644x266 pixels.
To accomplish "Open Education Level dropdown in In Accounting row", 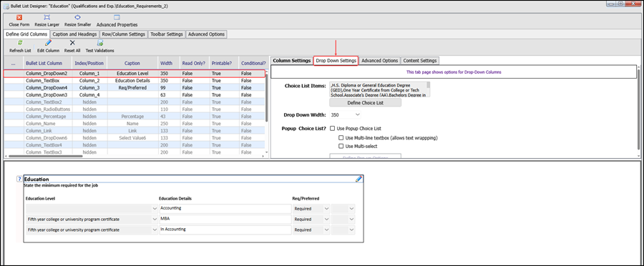I will tap(155, 230).
